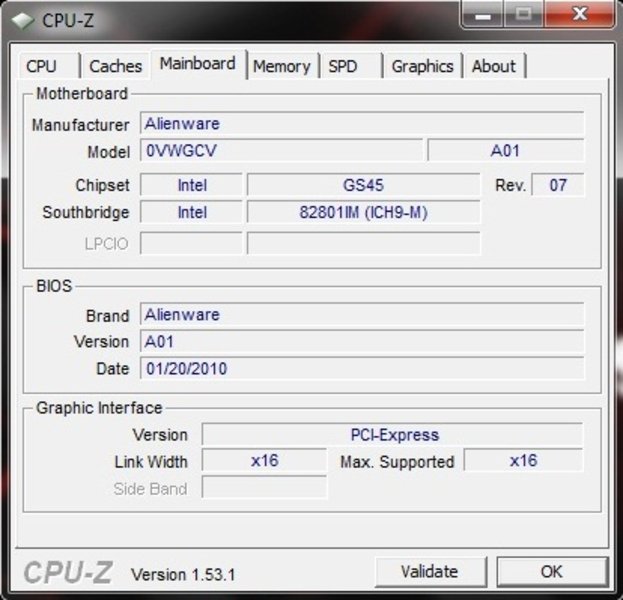Viewport: 623px width, 600px height.
Task: Switch to the CPU tab
Action: [49, 66]
